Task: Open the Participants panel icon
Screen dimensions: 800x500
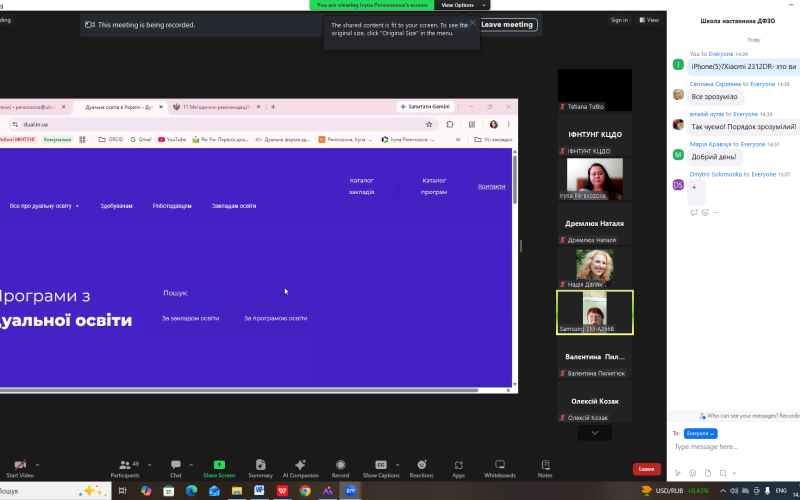Action: coord(124,465)
